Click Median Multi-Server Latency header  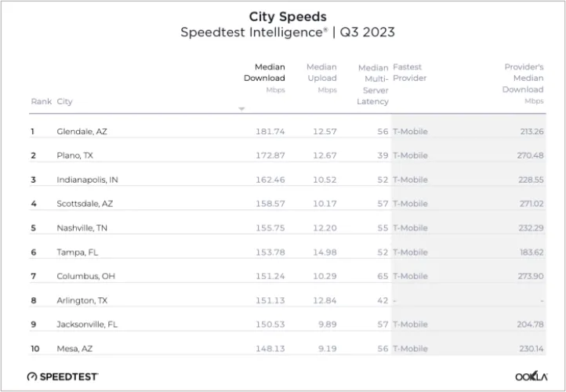click(373, 84)
